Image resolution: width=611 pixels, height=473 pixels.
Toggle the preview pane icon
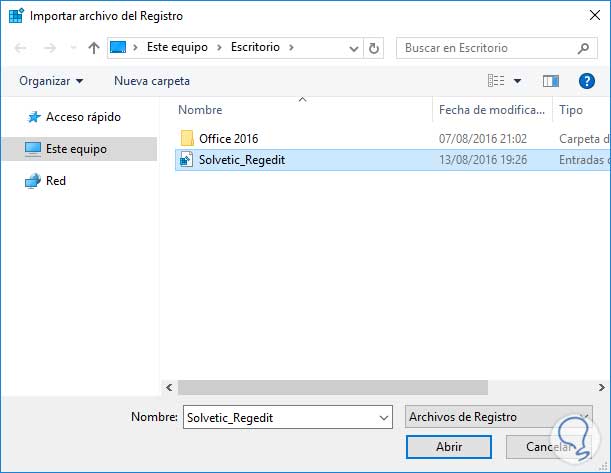coord(550,81)
